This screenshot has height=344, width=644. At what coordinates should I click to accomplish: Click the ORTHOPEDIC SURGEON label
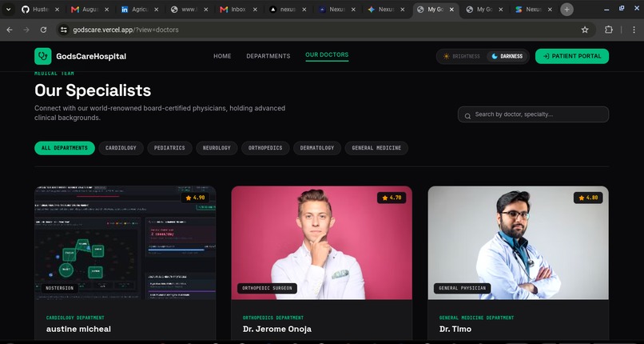[x=267, y=288]
